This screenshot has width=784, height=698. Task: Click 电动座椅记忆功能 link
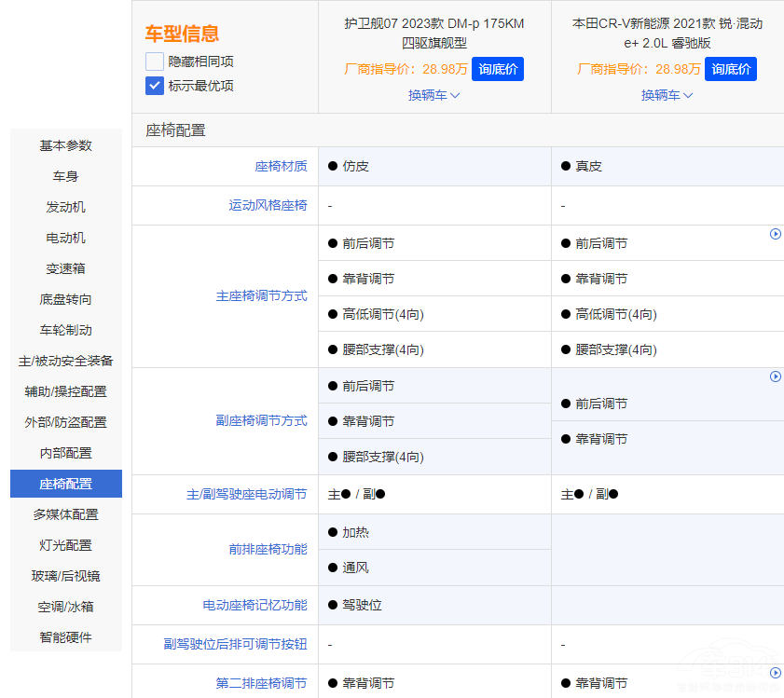(254, 605)
